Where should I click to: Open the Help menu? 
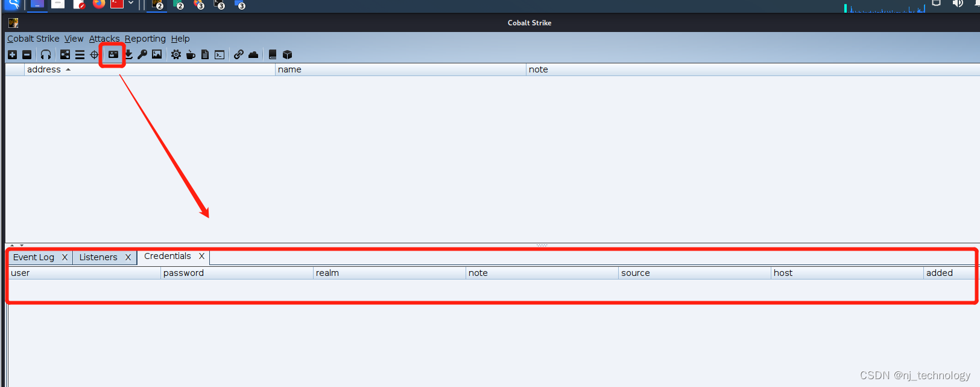click(180, 39)
